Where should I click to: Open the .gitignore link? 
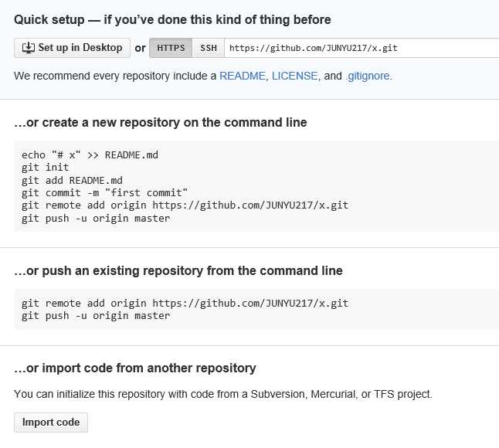point(368,76)
